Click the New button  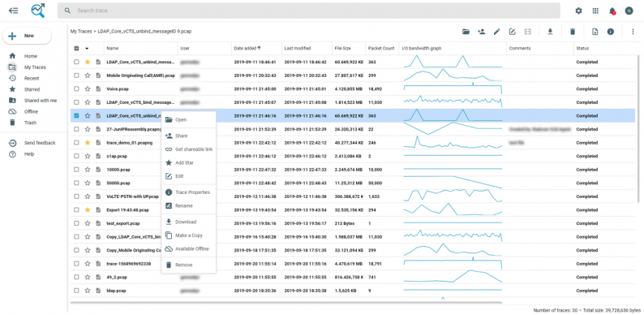[x=27, y=36]
